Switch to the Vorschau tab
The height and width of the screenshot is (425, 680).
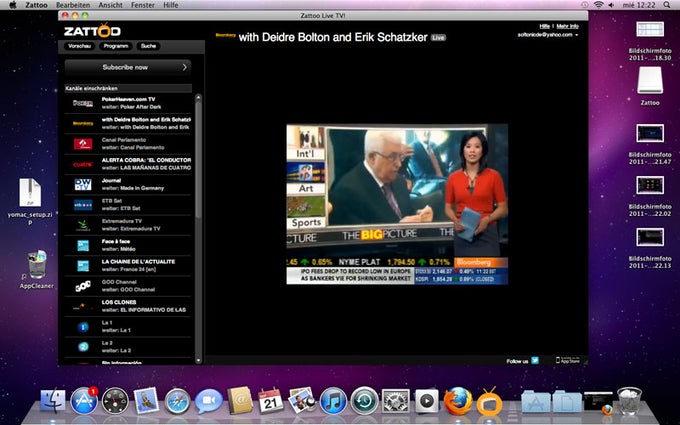click(x=79, y=46)
